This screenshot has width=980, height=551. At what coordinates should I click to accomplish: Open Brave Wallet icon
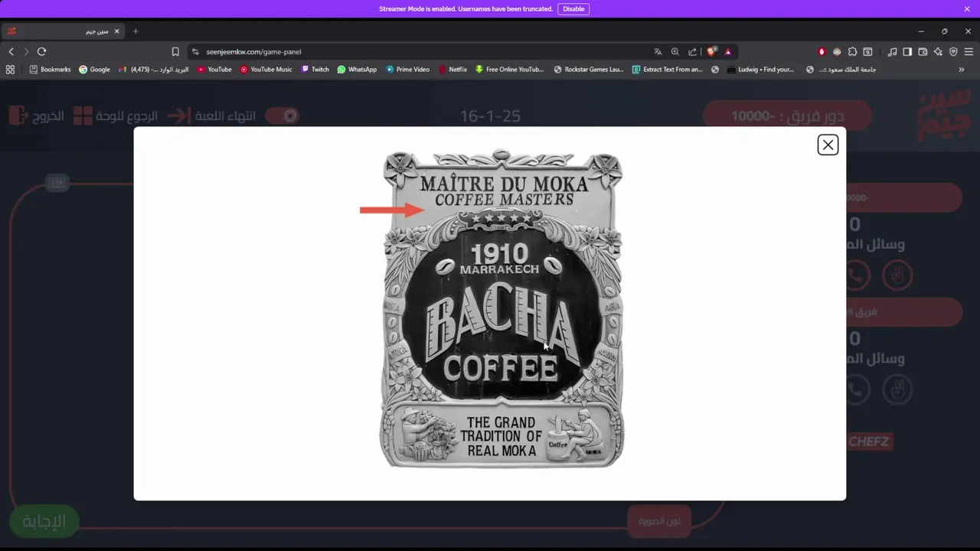[923, 51]
